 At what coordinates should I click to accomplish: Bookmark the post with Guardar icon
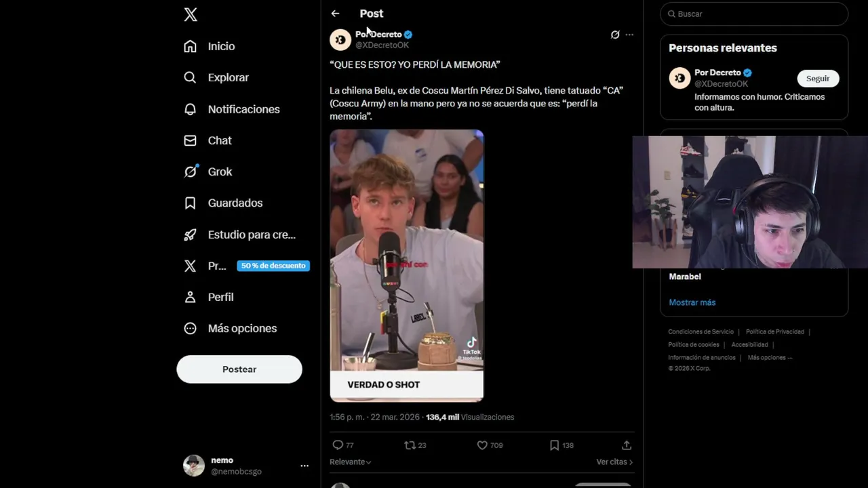pos(554,445)
